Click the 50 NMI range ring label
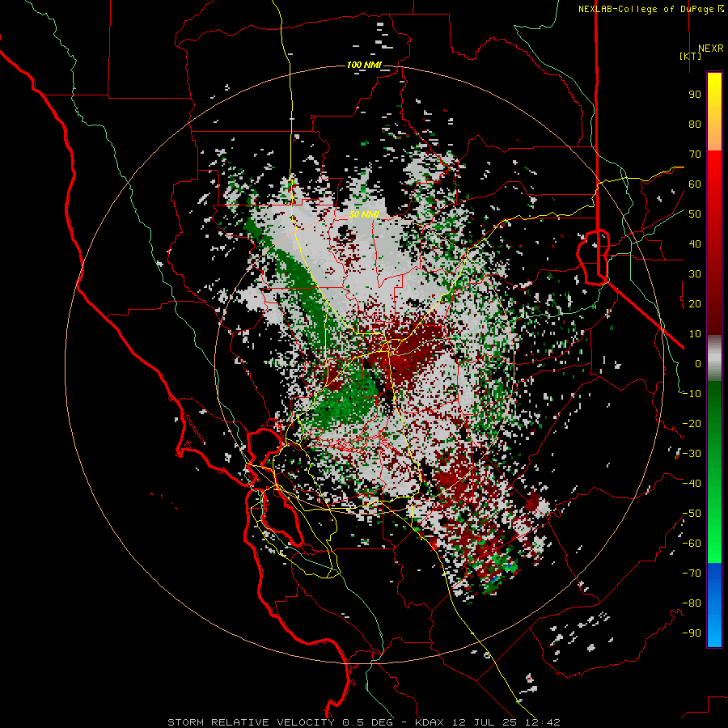 364,214
